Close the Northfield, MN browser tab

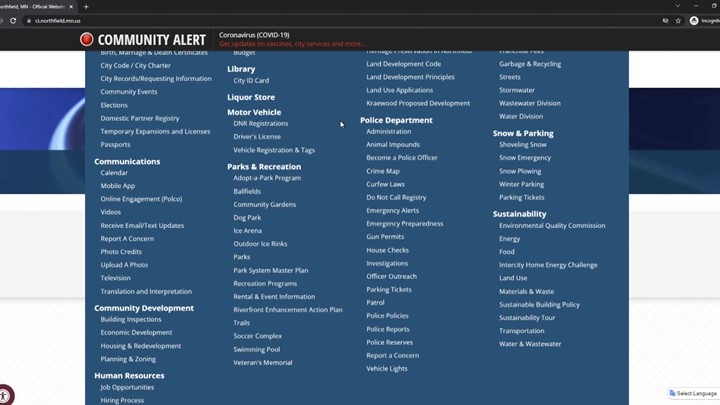(71, 7)
